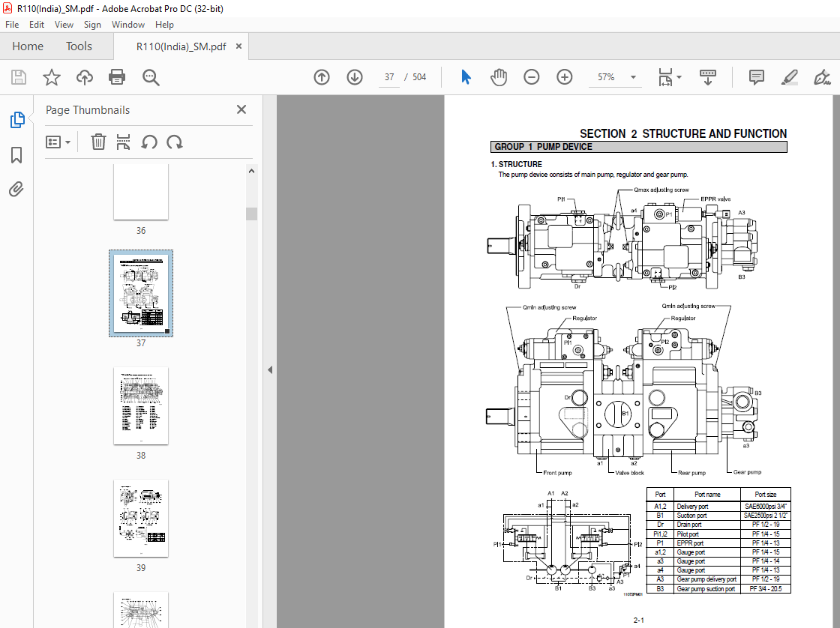840x628 pixels.
Task: Click the 'Front pump' diagram label
Action: pos(558,473)
